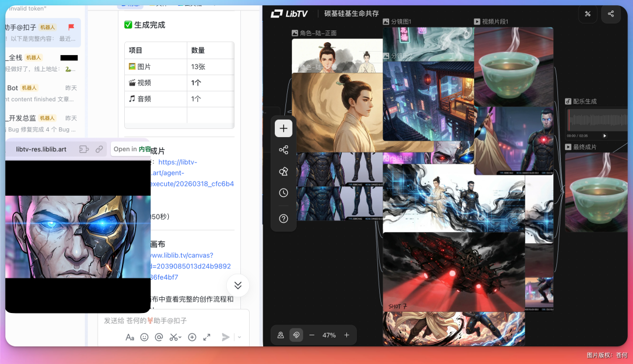Insert an emoji in the chat input
The width and height of the screenshot is (633, 364).
tap(144, 337)
